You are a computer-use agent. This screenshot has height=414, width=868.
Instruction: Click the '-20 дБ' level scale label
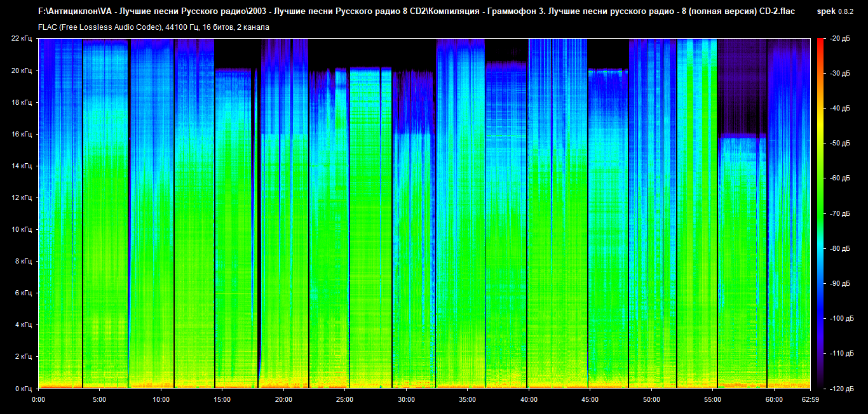pyautogui.click(x=839, y=39)
